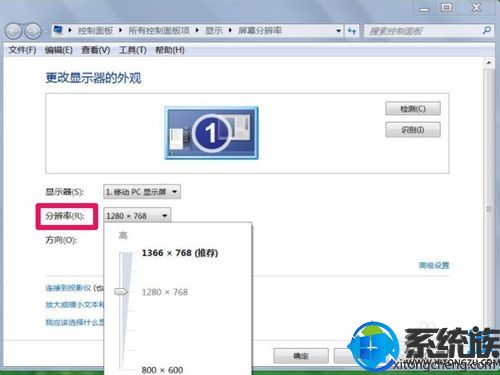Open the 帮助(H) menu
The width and height of the screenshot is (500, 375).
[170, 50]
